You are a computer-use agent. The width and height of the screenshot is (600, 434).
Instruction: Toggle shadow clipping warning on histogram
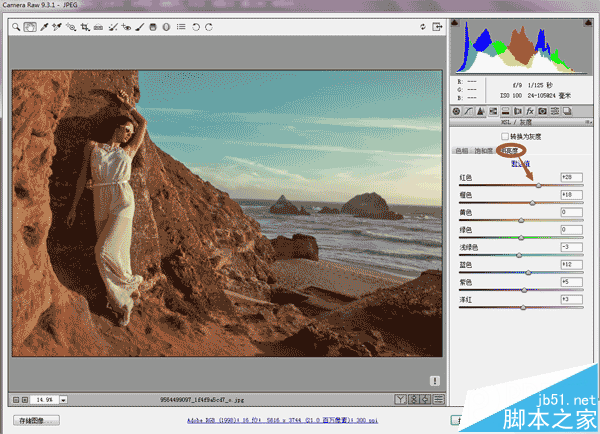pyautogui.click(x=455, y=23)
